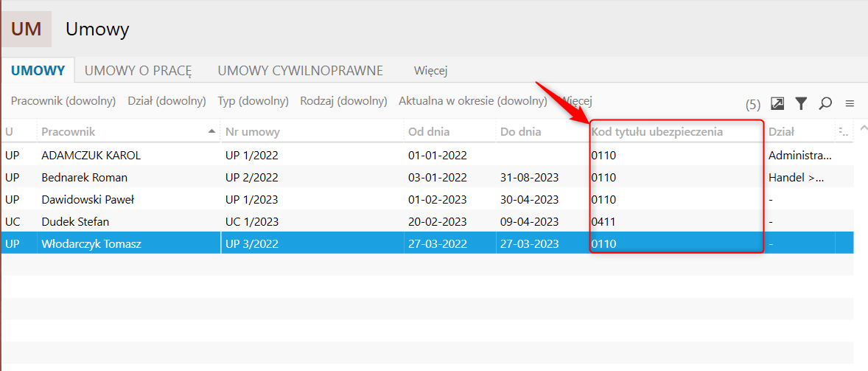Open the Aktualna w okresie (dowolny) filter
Viewport: 868px width, 371px height.
tap(473, 101)
